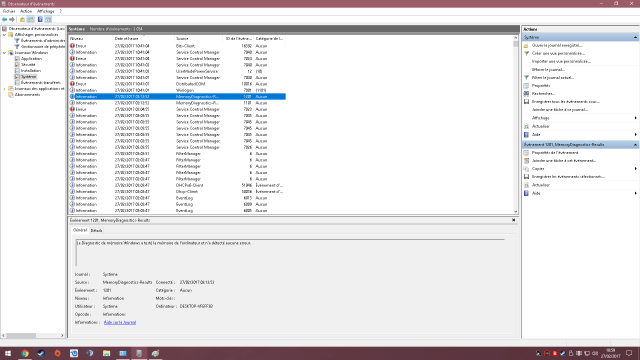Click the Back arrow in the toolbar
Image resolution: width=640 pixels, height=360 pixels.
tap(4, 20)
